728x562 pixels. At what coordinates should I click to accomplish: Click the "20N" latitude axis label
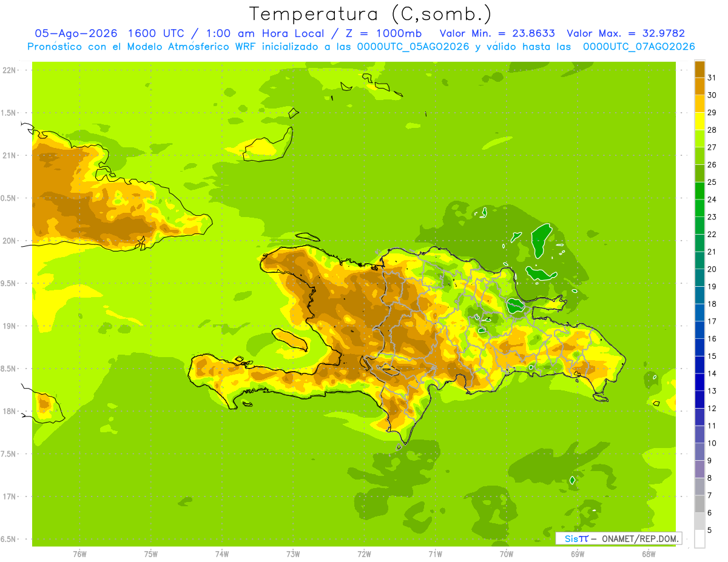(8, 241)
